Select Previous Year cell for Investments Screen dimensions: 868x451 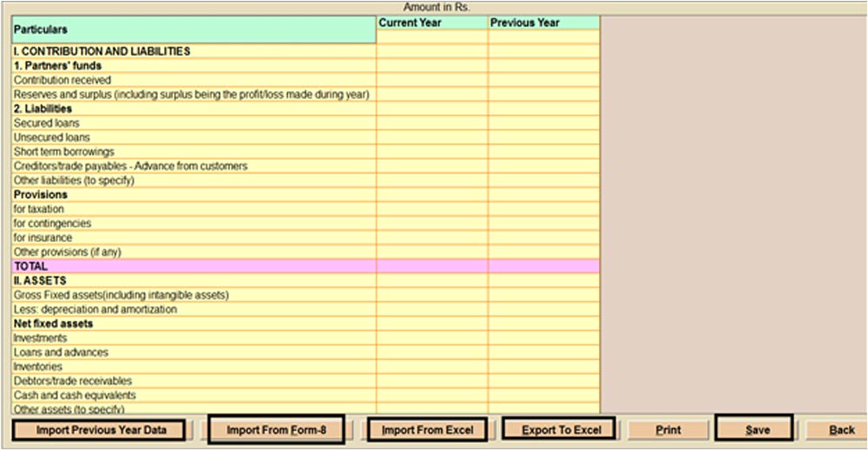[x=543, y=338]
